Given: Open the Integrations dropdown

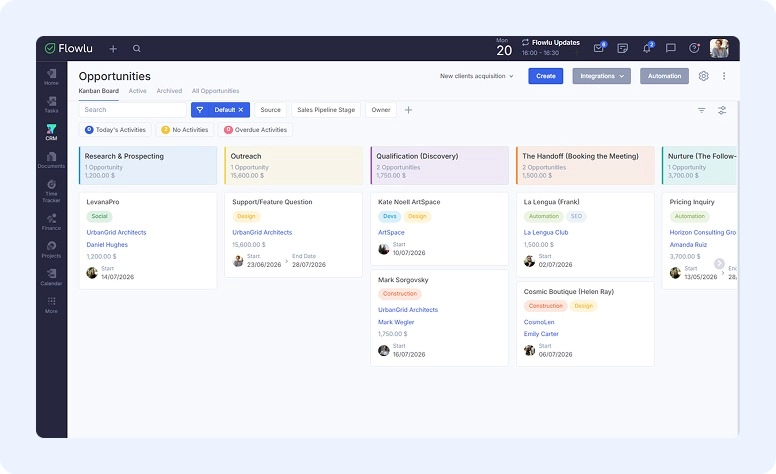Looking at the screenshot, I should [x=601, y=76].
